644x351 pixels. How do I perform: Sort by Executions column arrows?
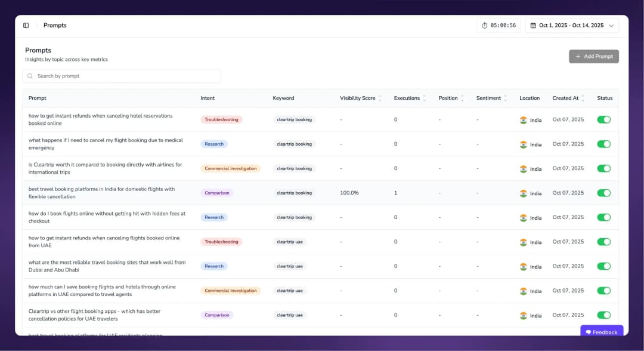pyautogui.click(x=425, y=98)
